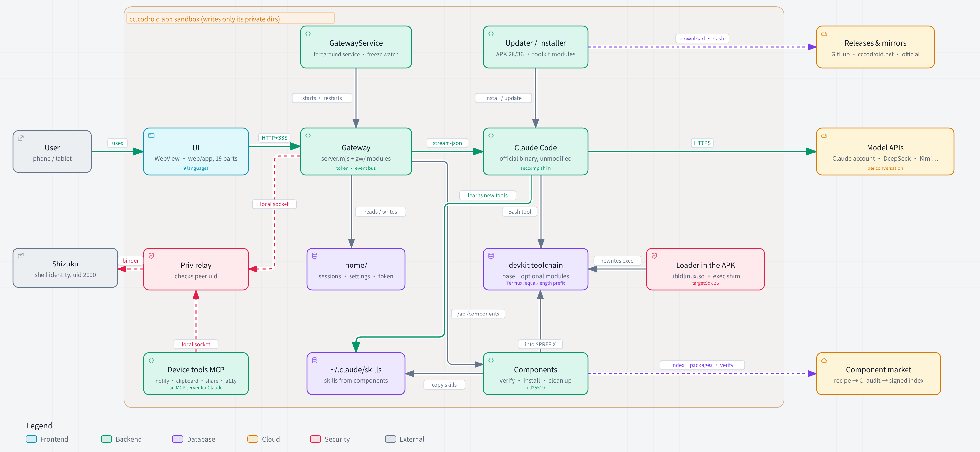980x452 pixels.
Task: Click 'per conversation' note in Model APIs node
Action: pos(885,168)
